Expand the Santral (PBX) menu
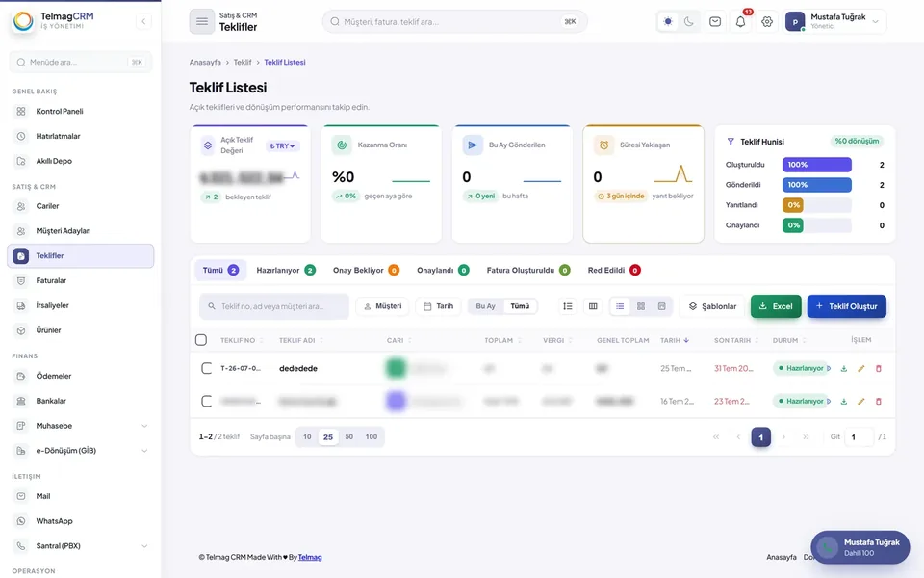This screenshot has width=924, height=578. (80, 546)
